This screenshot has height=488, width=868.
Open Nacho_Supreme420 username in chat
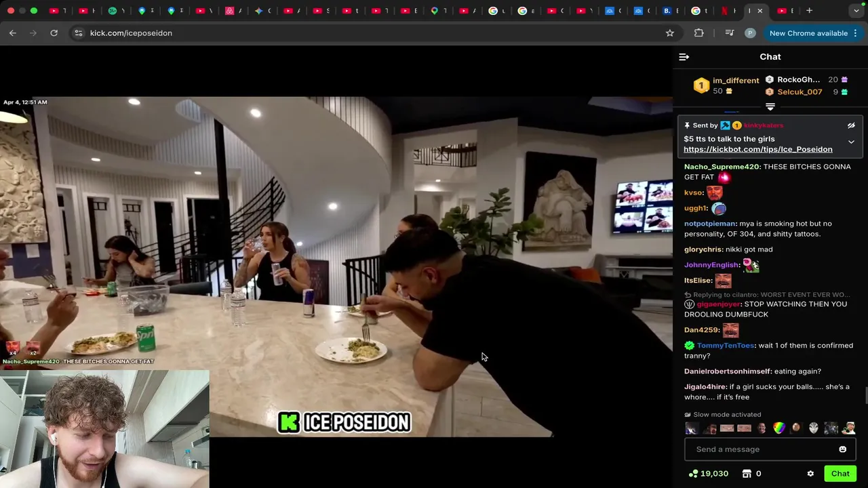(722, 167)
